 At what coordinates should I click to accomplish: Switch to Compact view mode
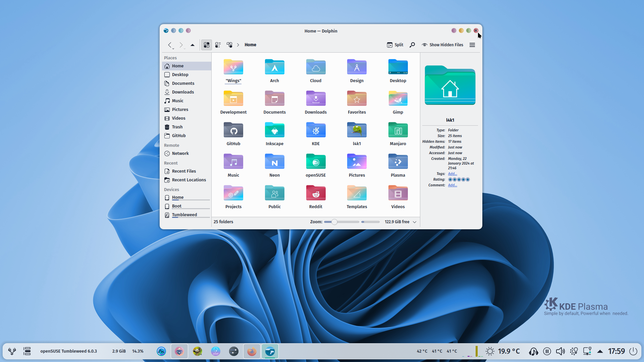point(218,45)
